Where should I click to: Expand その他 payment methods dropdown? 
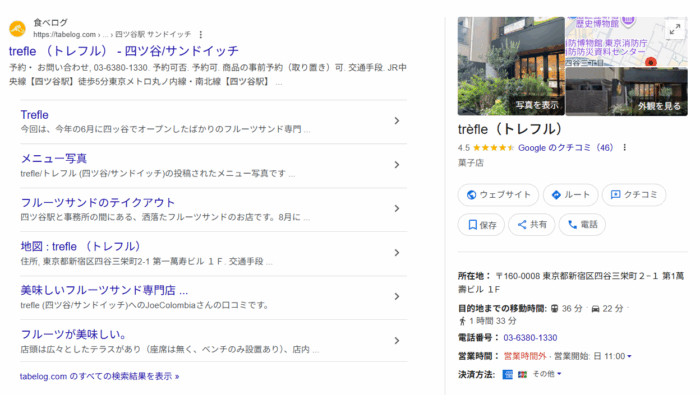(547, 374)
